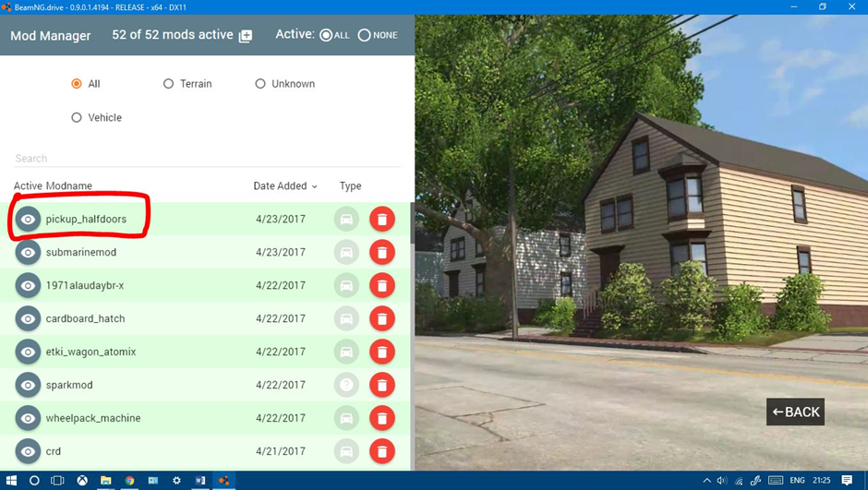Toggle visibility of sparkmod mod

[x=28, y=385]
